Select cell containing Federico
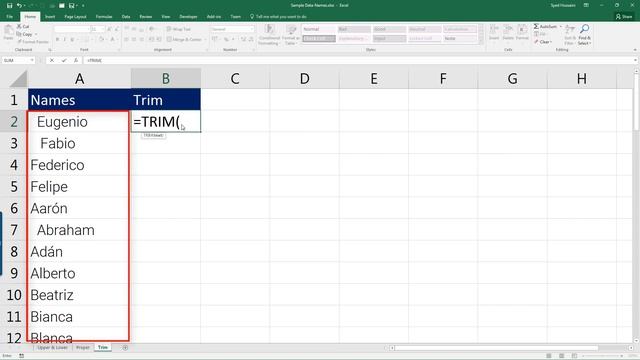Screen dimensions: 640x360 (x=79, y=165)
